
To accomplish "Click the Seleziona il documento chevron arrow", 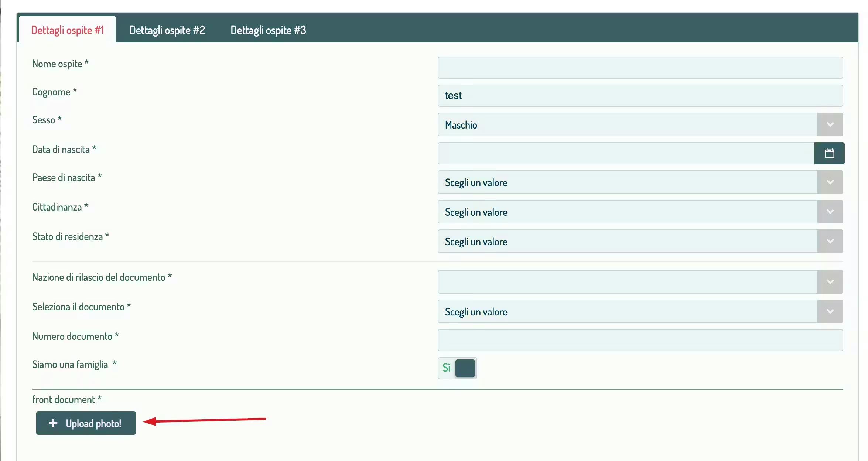I will (x=830, y=311).
